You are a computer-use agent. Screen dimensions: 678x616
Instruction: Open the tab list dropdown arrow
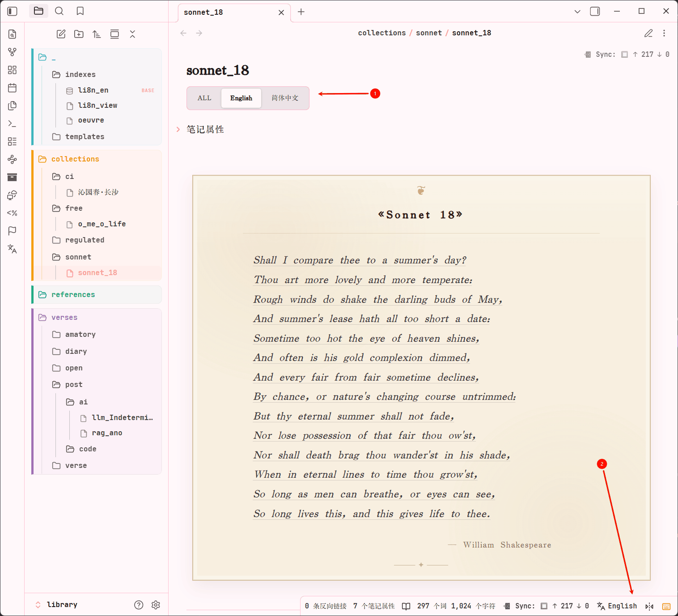pos(577,11)
